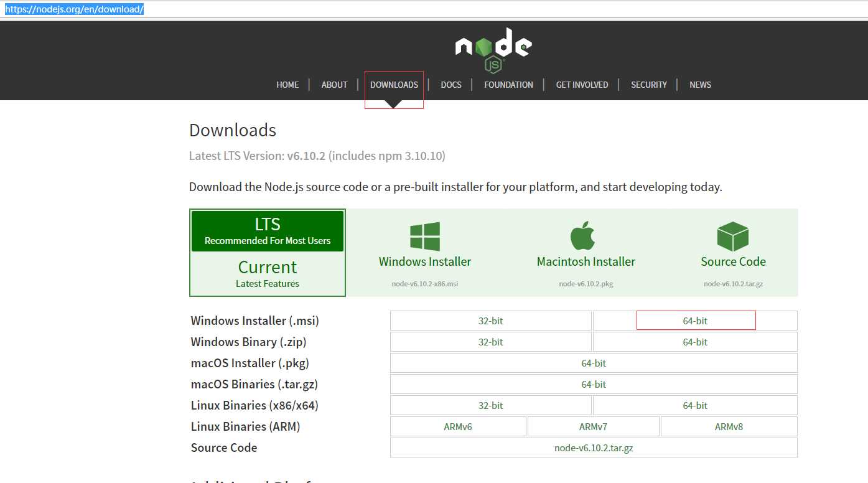Image resolution: width=868 pixels, height=483 pixels.
Task: Download macOS Binaries (.tar.gz) 64-bit
Action: (594, 384)
